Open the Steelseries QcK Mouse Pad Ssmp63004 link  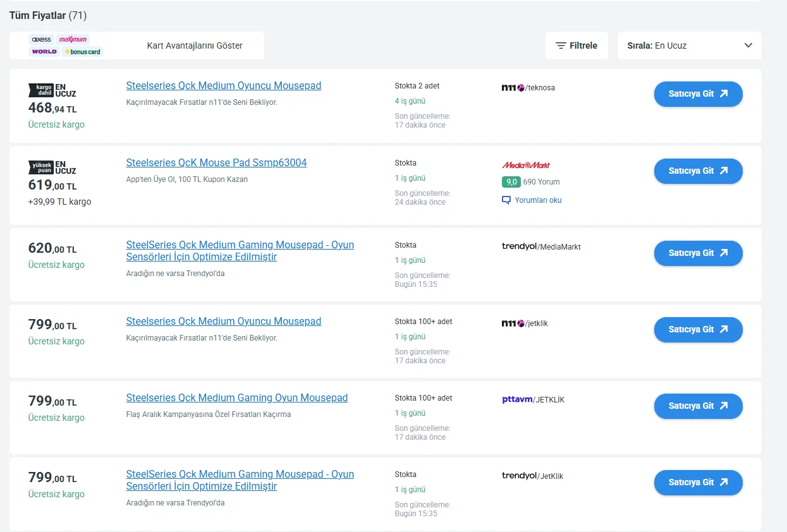tap(216, 162)
